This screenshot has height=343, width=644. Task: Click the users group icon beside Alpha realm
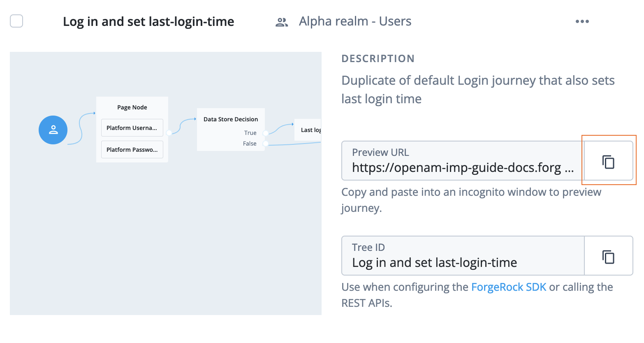[x=281, y=21]
